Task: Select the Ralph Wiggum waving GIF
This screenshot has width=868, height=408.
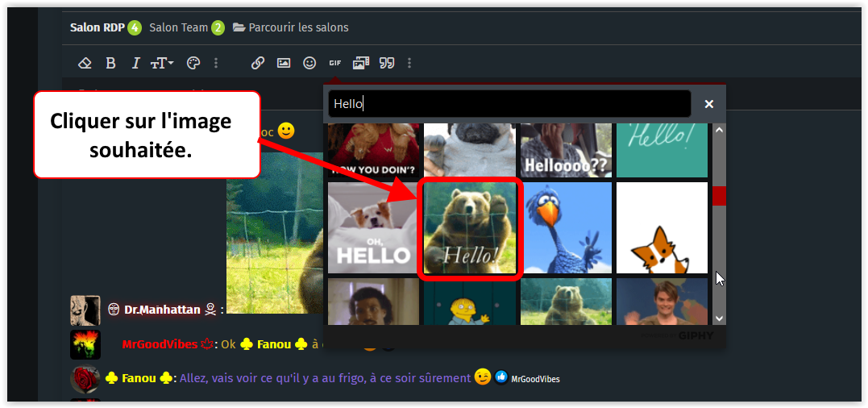Action: 469,301
